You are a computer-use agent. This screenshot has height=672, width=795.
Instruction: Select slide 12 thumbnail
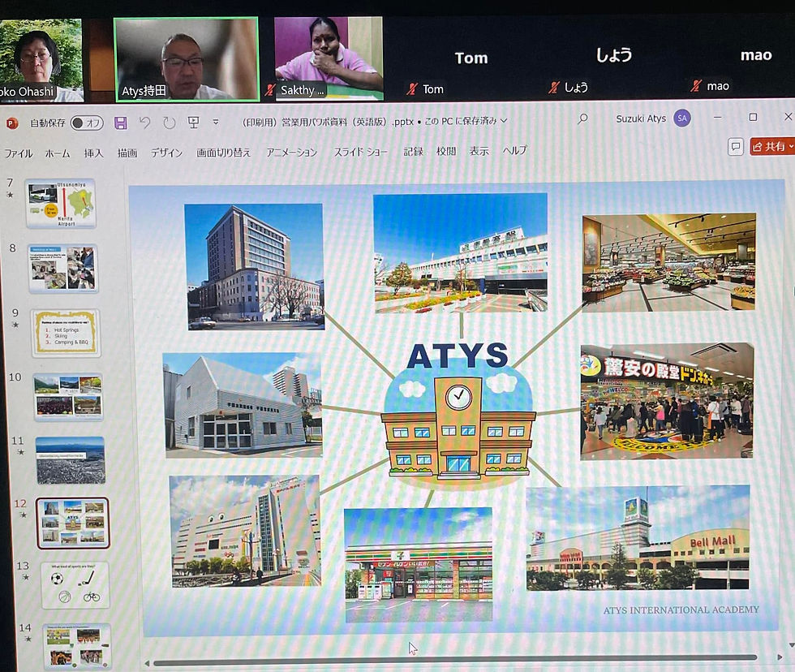[72, 523]
